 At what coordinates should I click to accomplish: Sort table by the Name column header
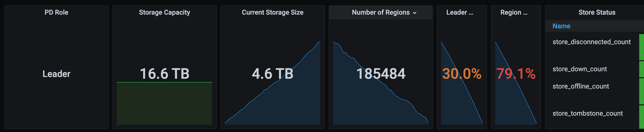point(561,26)
